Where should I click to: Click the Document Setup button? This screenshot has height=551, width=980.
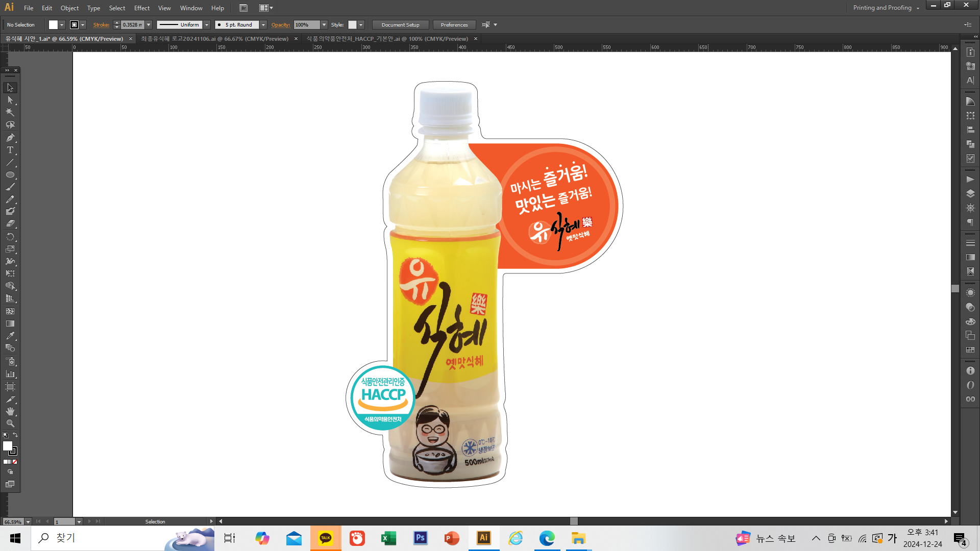pyautogui.click(x=400, y=25)
